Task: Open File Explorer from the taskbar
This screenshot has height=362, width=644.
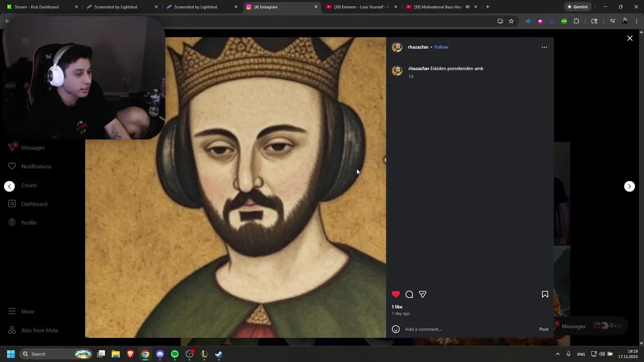Action: (x=116, y=354)
